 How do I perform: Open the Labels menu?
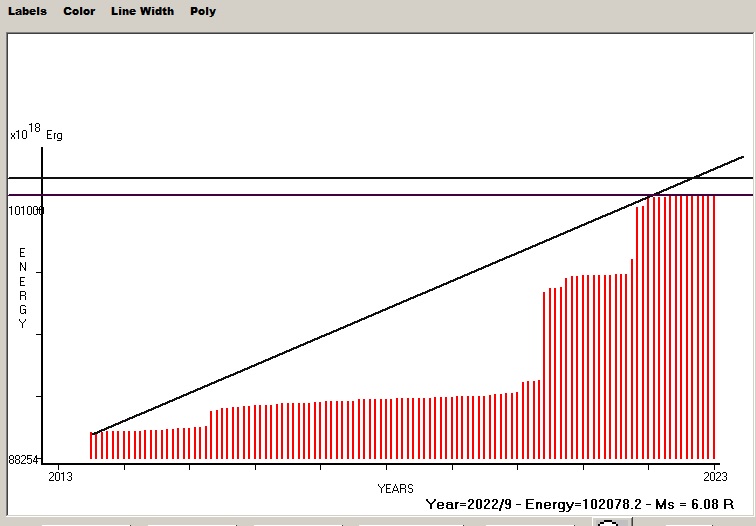click(x=27, y=11)
